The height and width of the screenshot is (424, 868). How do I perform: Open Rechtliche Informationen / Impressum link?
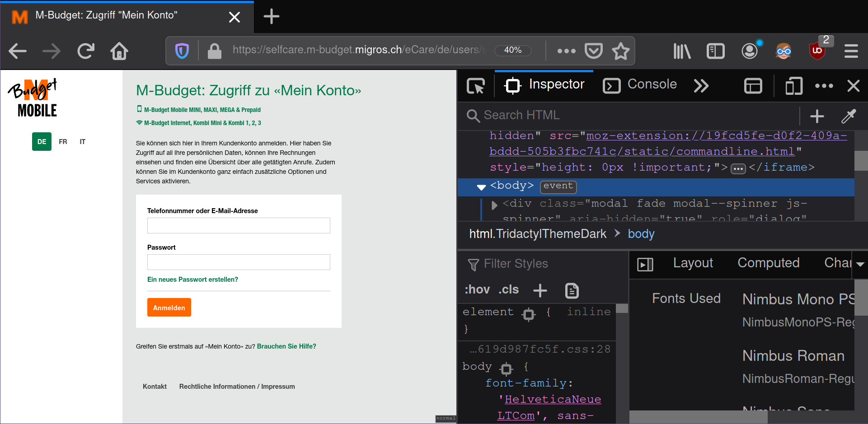(237, 387)
